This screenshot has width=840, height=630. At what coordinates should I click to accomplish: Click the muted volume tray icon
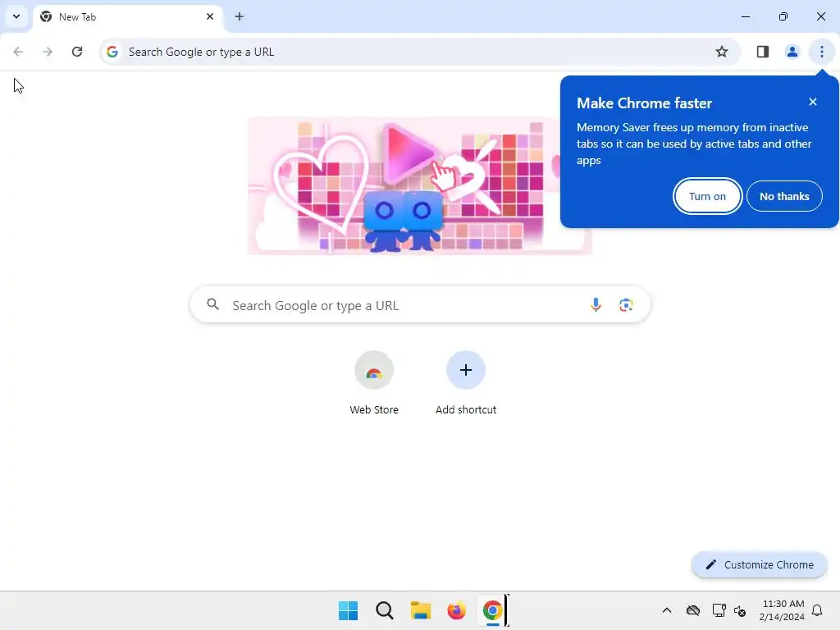pos(741,610)
